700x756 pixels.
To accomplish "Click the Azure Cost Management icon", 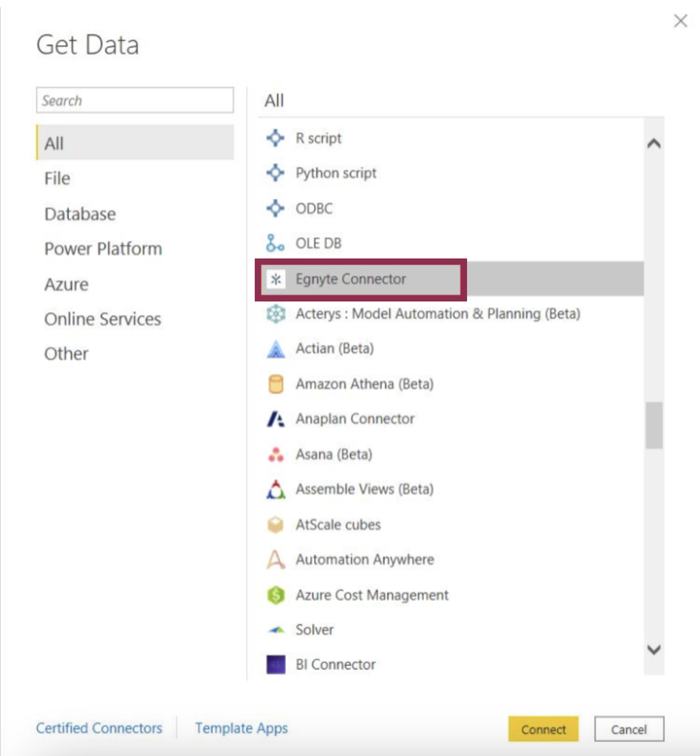I will [x=275, y=595].
